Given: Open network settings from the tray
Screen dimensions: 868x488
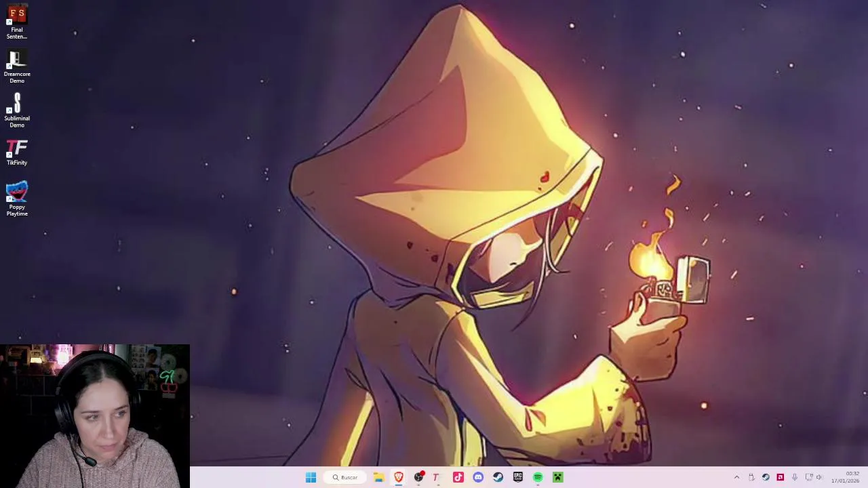Looking at the screenshot, I should point(808,477).
